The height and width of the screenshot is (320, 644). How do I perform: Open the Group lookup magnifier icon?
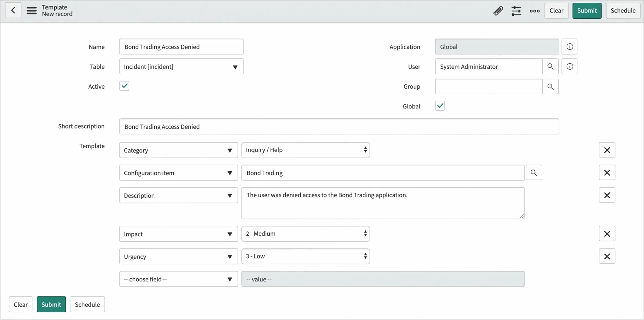point(551,87)
